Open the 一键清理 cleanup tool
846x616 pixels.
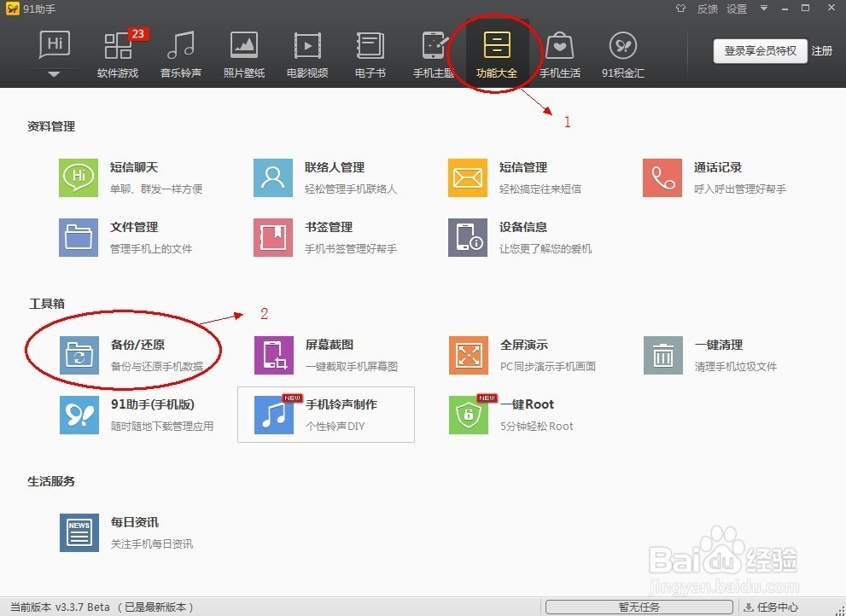point(693,352)
